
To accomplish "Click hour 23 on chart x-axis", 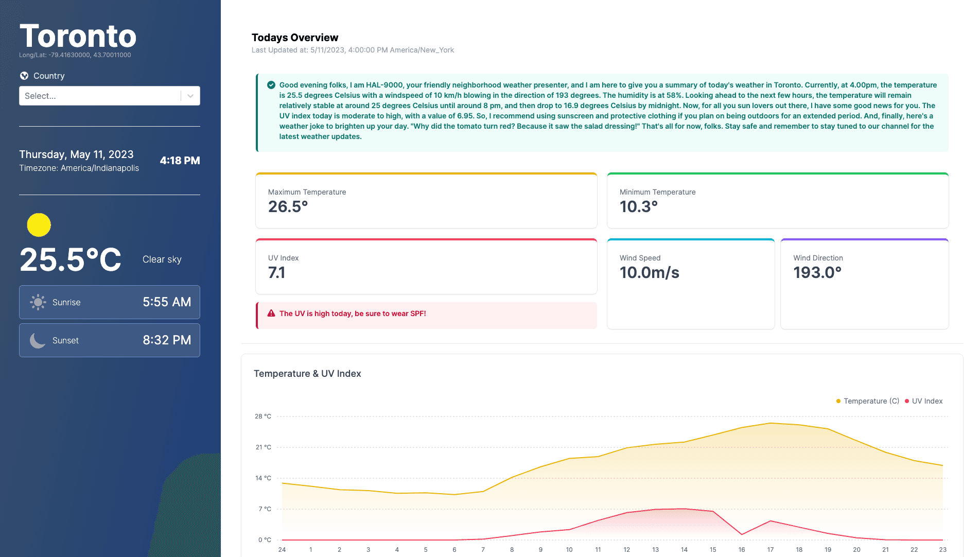I will click(x=943, y=549).
